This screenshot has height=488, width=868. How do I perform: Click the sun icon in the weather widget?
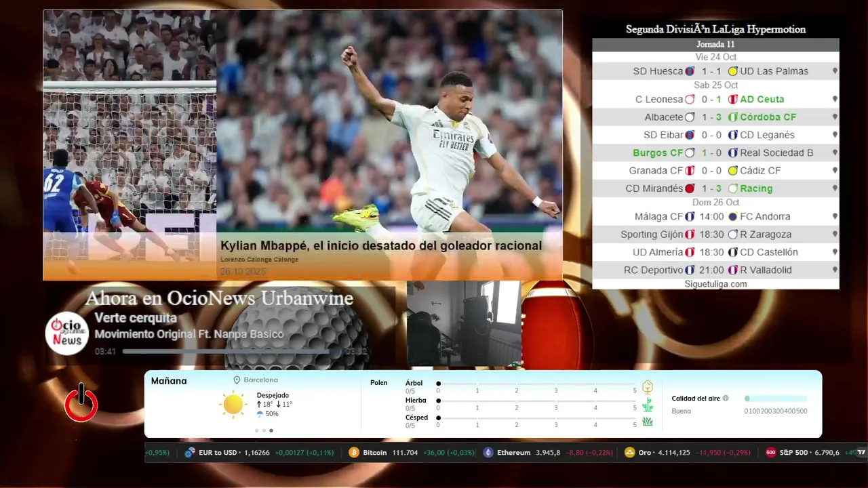(x=233, y=405)
